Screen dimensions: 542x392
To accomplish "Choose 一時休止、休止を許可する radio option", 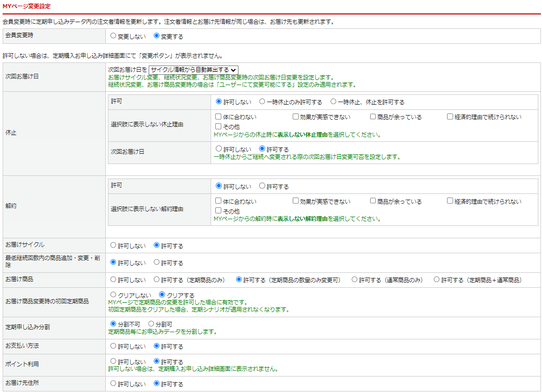I will click(333, 102).
